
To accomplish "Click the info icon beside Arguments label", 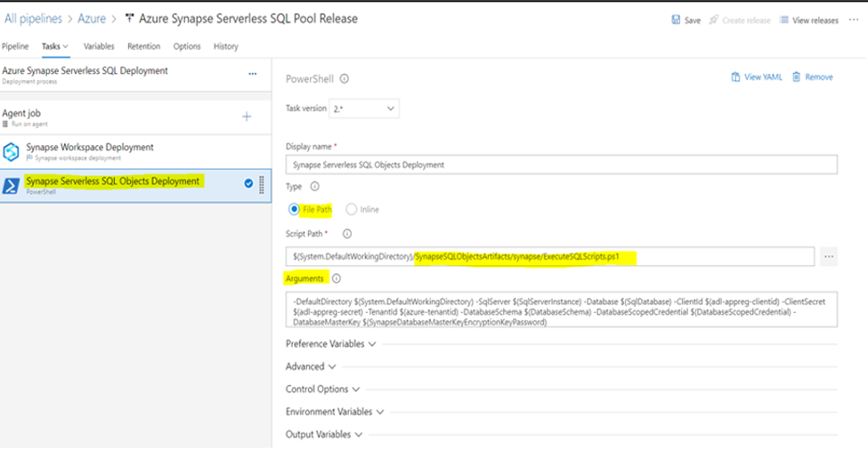I will click(x=336, y=278).
